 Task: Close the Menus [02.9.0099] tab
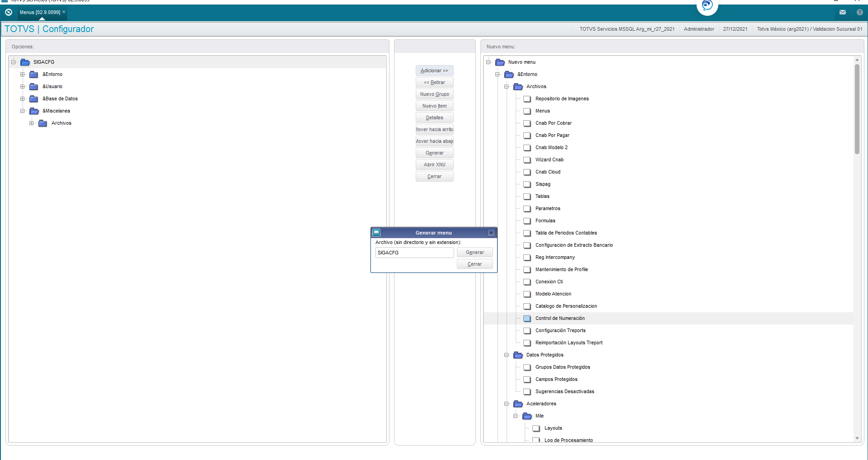64,12
